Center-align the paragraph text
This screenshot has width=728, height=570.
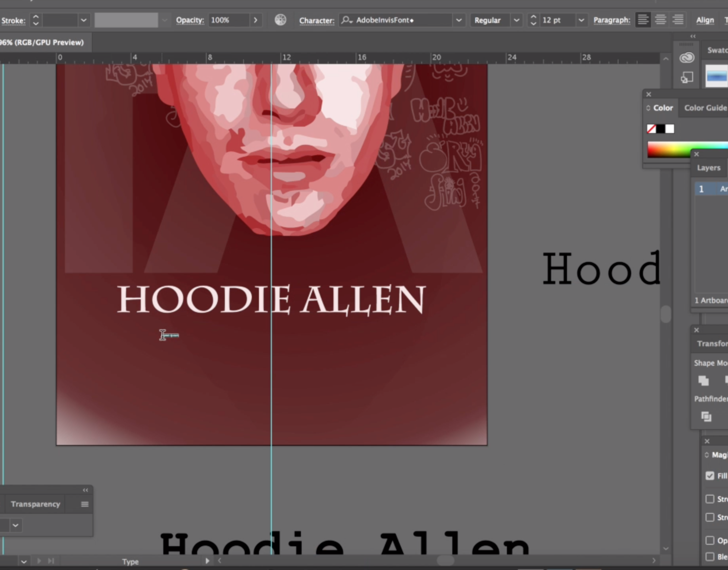click(x=660, y=20)
